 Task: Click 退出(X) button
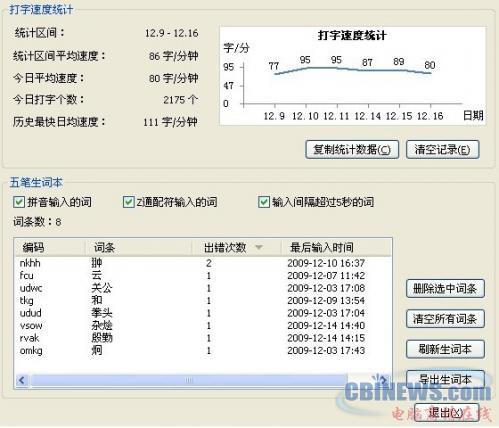pyautogui.click(x=446, y=413)
